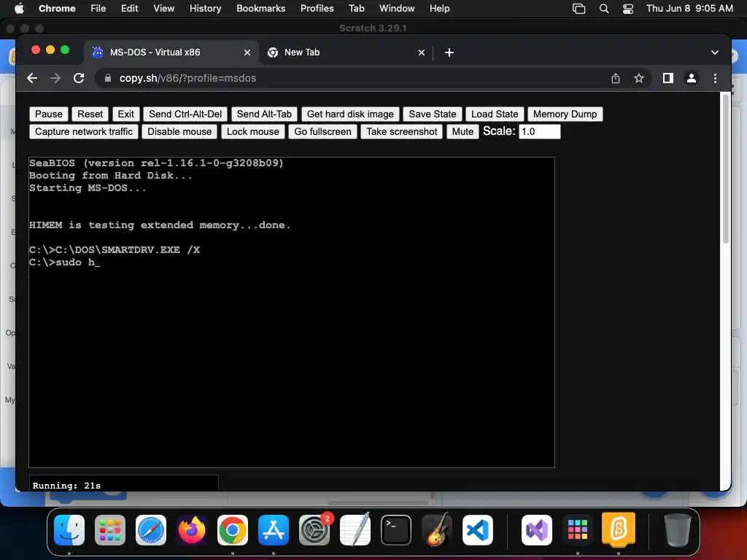Click the Scale input field

[x=540, y=132]
